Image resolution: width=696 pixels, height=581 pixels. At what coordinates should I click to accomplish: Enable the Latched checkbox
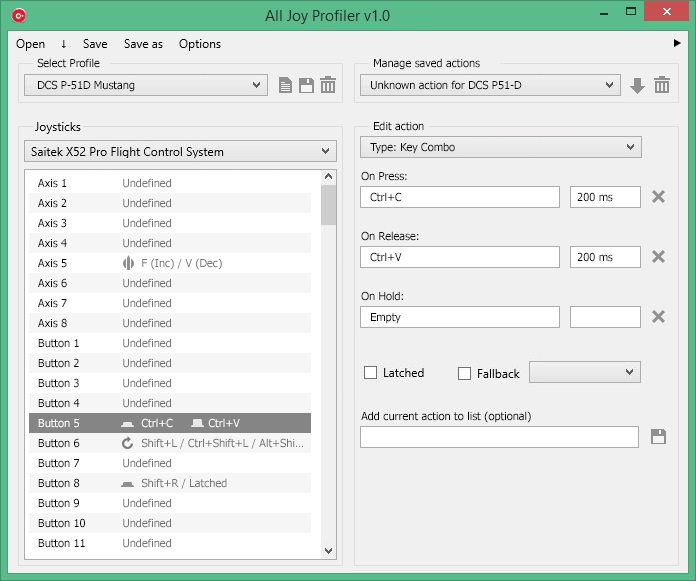point(371,373)
